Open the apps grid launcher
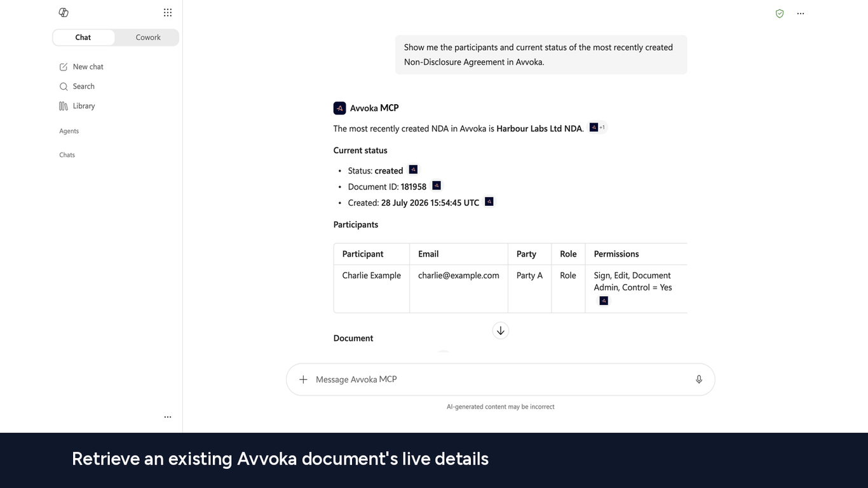Viewport: 868px width, 488px height. [168, 13]
